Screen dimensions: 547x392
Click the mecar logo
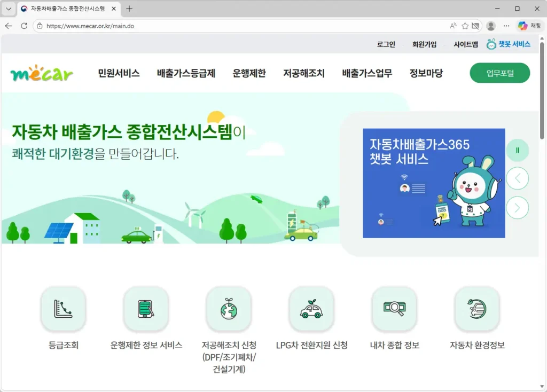coord(42,73)
